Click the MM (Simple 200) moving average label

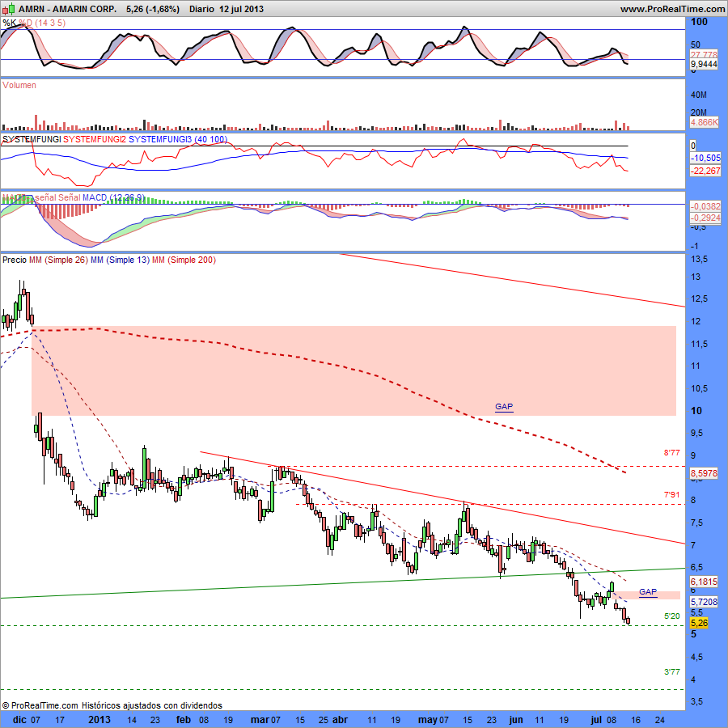(x=184, y=260)
